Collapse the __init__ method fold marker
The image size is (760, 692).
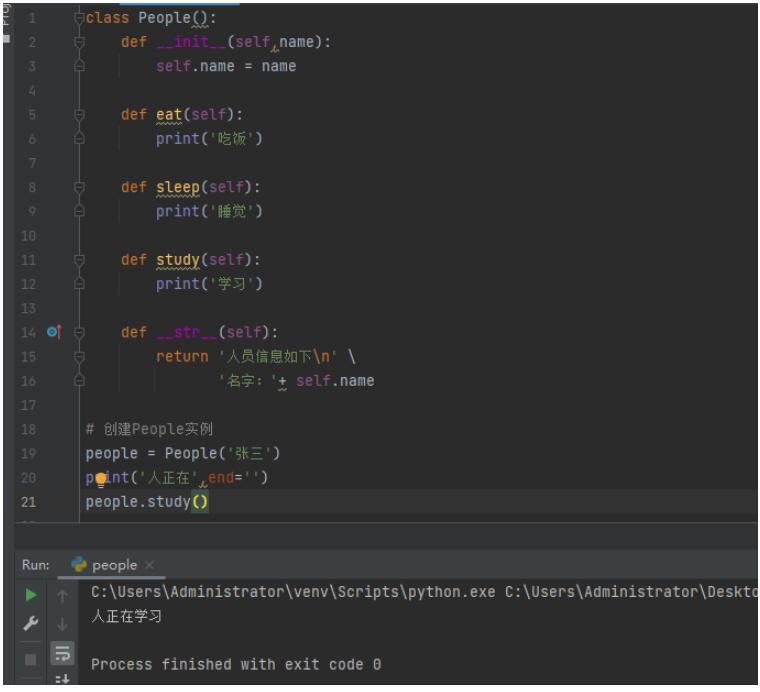point(81,43)
